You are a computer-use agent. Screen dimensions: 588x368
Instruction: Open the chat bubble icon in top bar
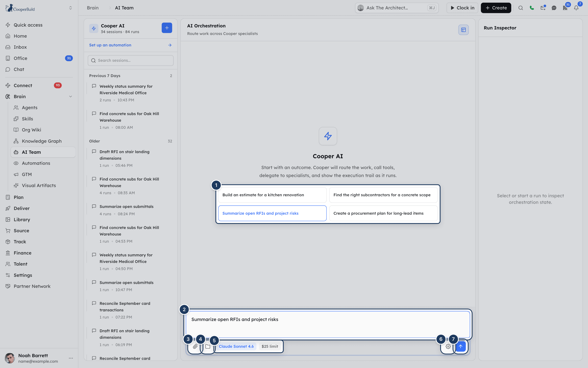click(554, 8)
